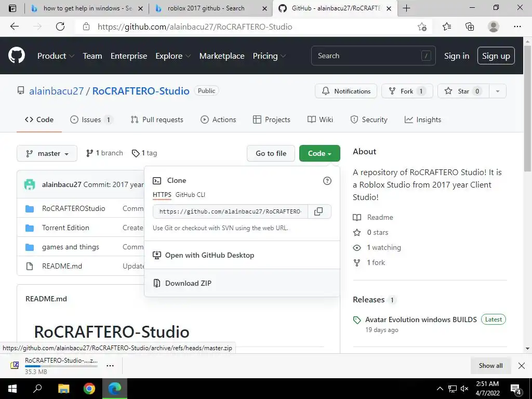Open the Product dropdown menu

[56, 56]
